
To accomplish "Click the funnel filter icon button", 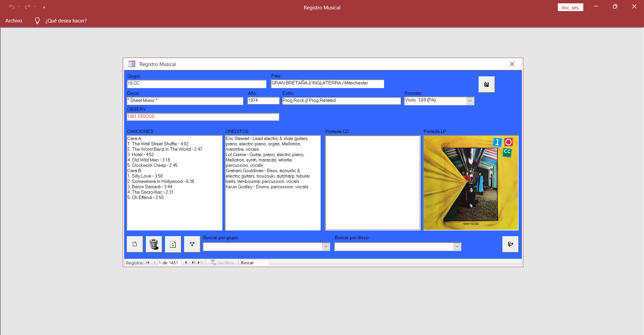I will coord(192,244).
